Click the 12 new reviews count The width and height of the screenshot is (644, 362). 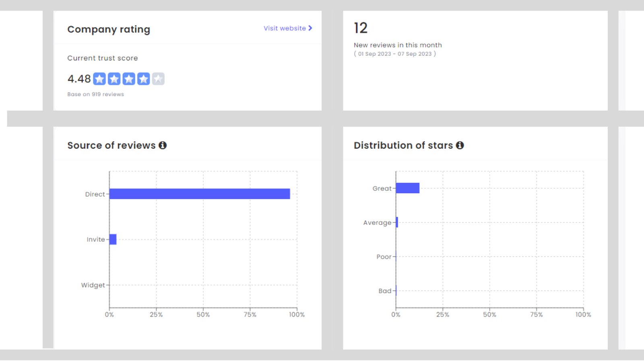pos(361,28)
